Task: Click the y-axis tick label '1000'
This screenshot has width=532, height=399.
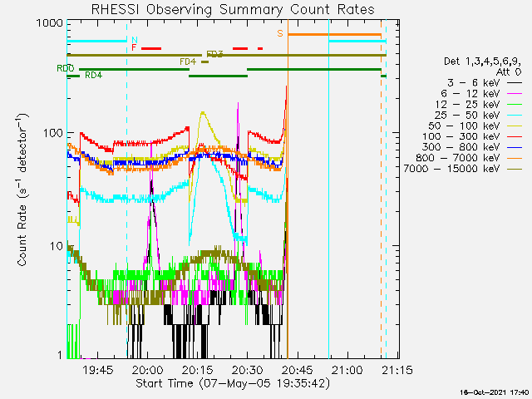Action: (x=50, y=23)
